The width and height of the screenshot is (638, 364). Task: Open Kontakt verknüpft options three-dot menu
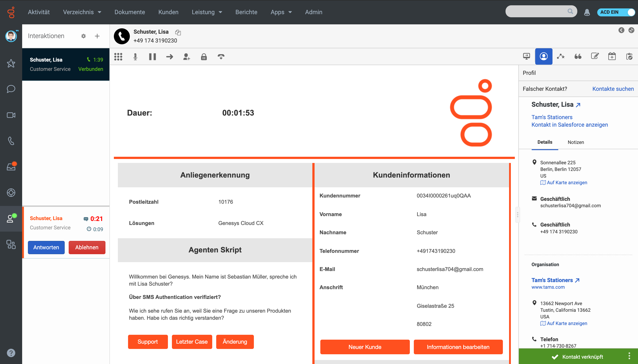click(x=629, y=356)
